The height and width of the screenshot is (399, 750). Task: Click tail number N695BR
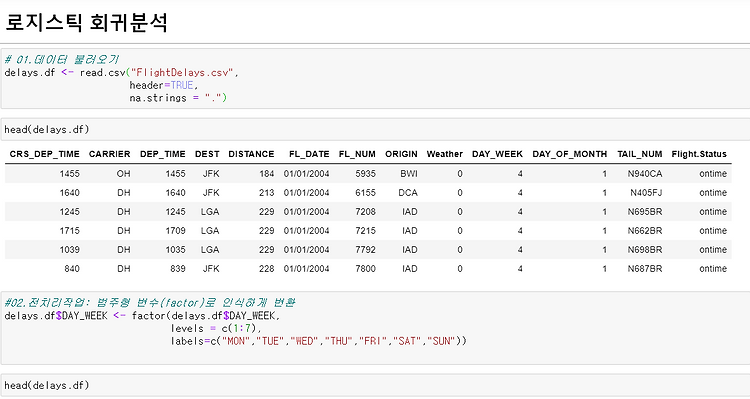click(645, 211)
